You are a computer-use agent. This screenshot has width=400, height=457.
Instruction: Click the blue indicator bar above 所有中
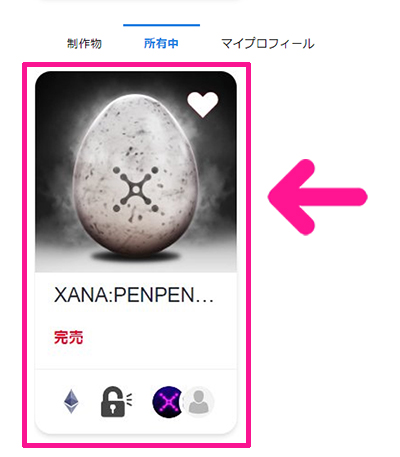point(161,25)
